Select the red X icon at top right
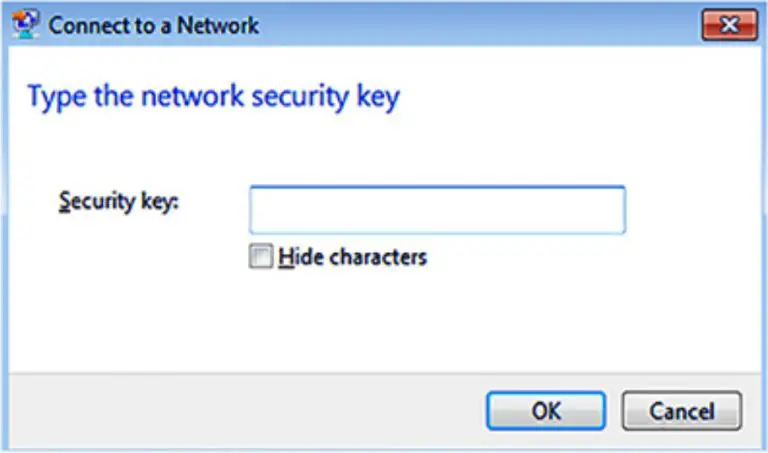The image size is (768, 453). [729, 24]
